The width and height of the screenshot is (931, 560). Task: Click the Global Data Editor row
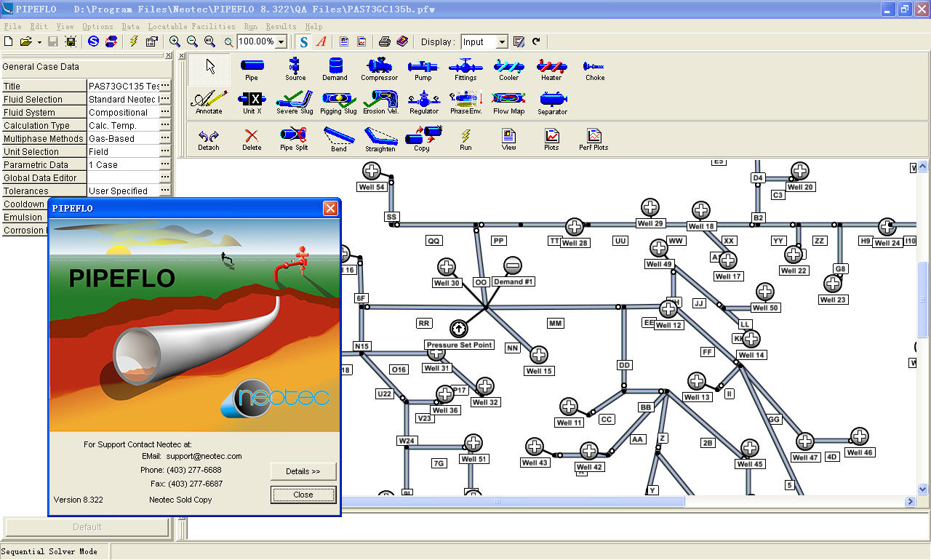click(x=86, y=177)
